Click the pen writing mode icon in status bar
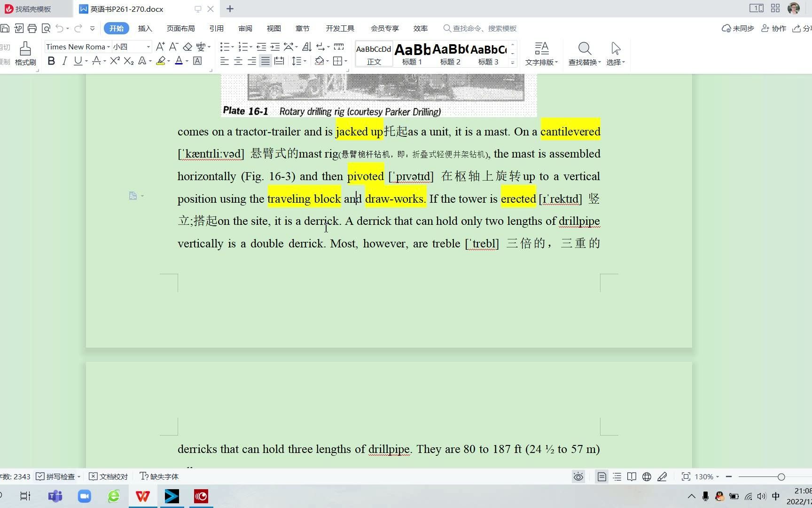 point(662,477)
